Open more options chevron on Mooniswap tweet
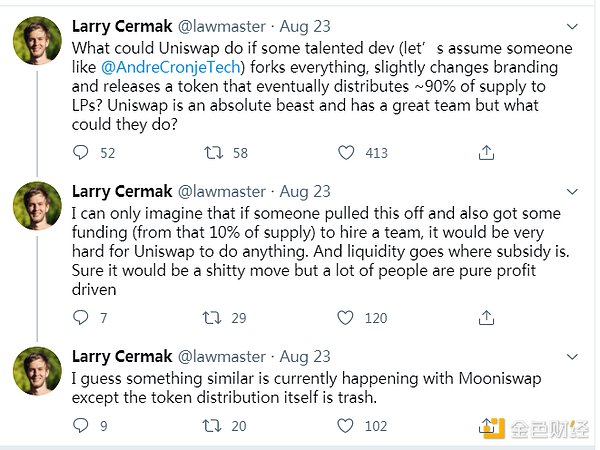This screenshot has width=600, height=450. click(x=573, y=355)
